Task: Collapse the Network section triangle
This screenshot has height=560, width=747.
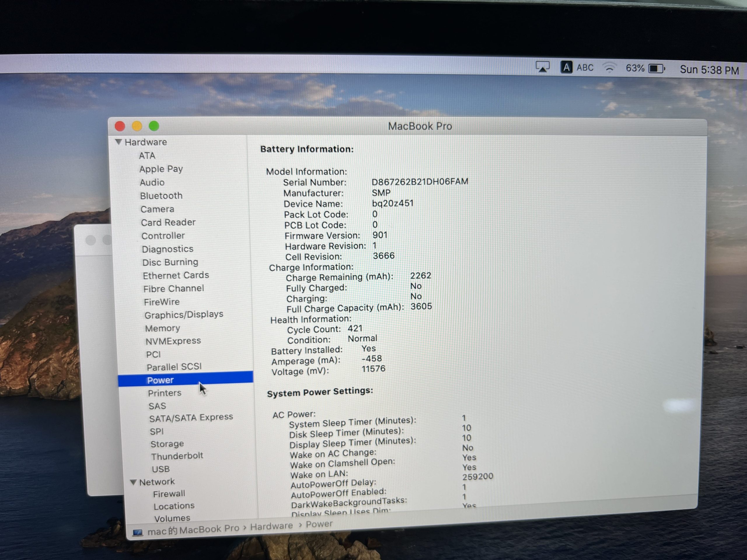Action: coord(133,482)
